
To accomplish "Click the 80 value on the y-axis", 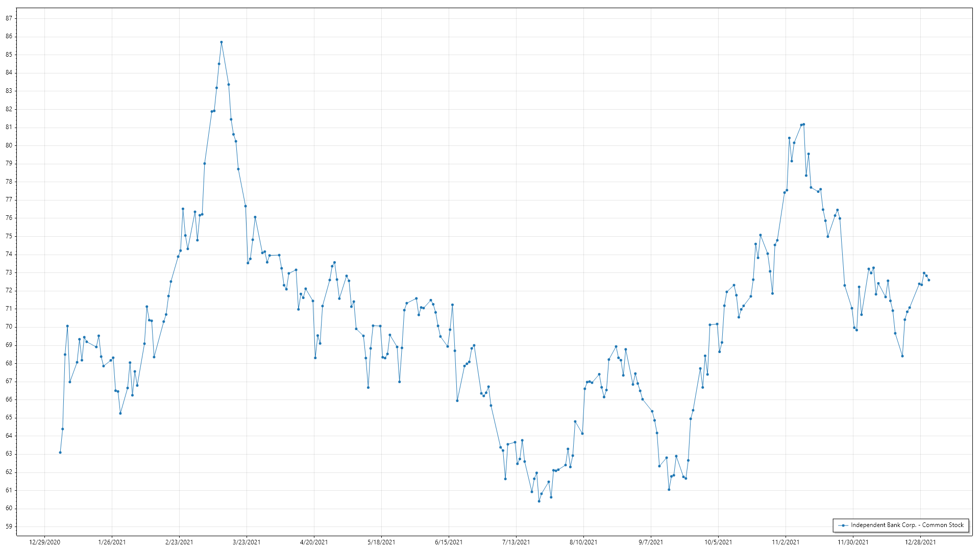I will [x=9, y=145].
